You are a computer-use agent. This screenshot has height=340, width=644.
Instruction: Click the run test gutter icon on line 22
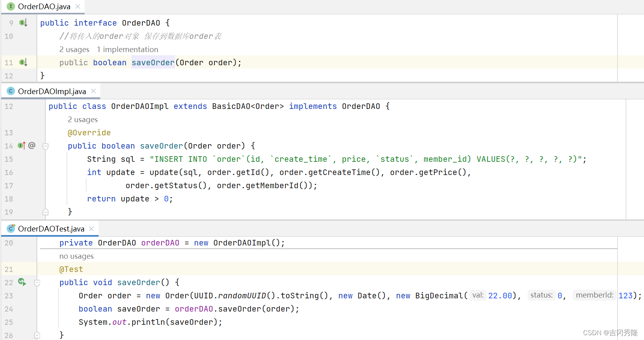pyautogui.click(x=22, y=282)
